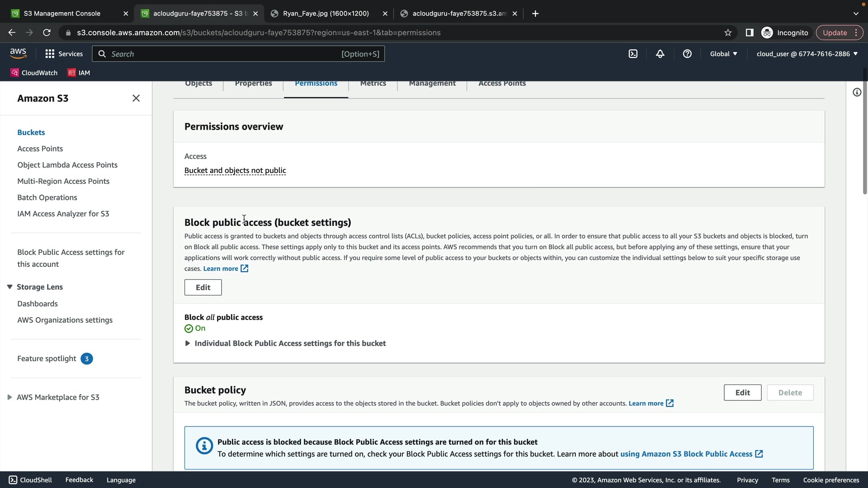Expand AWS Marketplace for S3
Viewport: 868px width, 488px height.
coord(9,397)
